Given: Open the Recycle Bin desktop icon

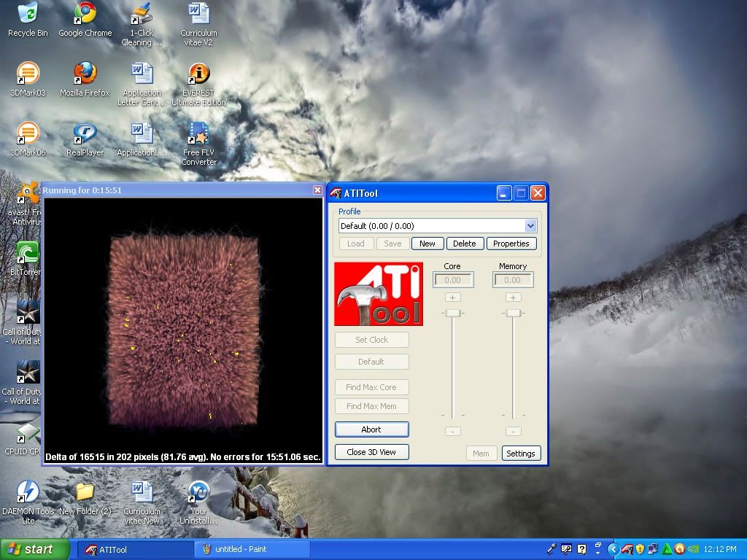Looking at the screenshot, I should [28, 19].
